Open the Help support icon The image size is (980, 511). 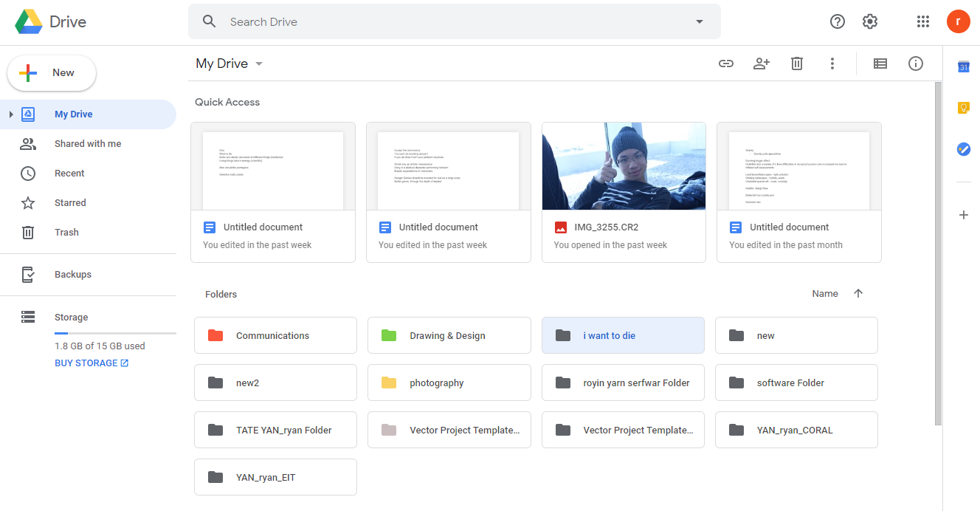[x=838, y=21]
